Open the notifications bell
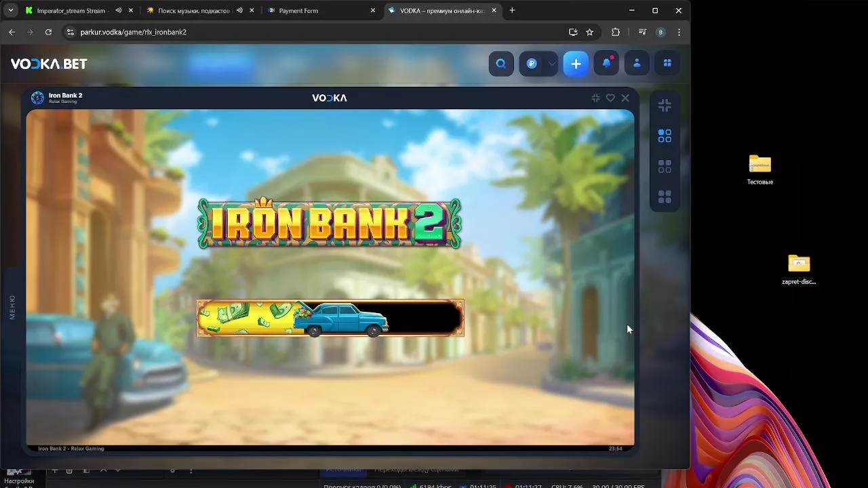This screenshot has height=488, width=868. 606,64
